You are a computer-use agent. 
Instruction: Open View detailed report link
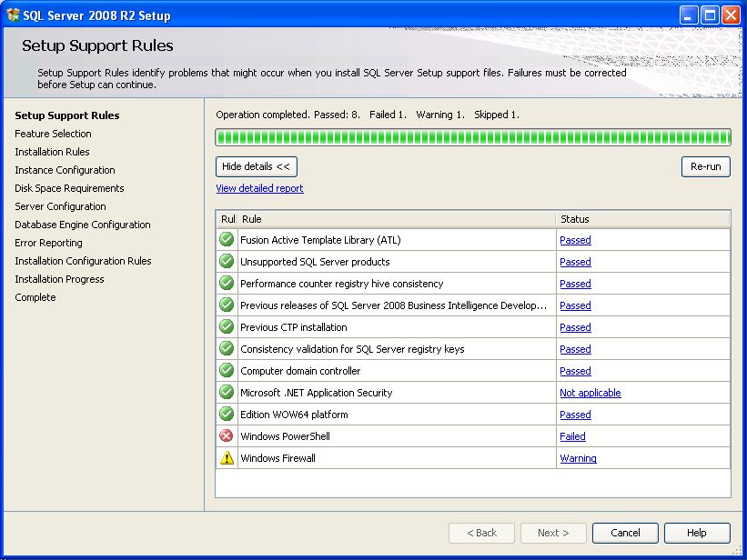tap(259, 188)
